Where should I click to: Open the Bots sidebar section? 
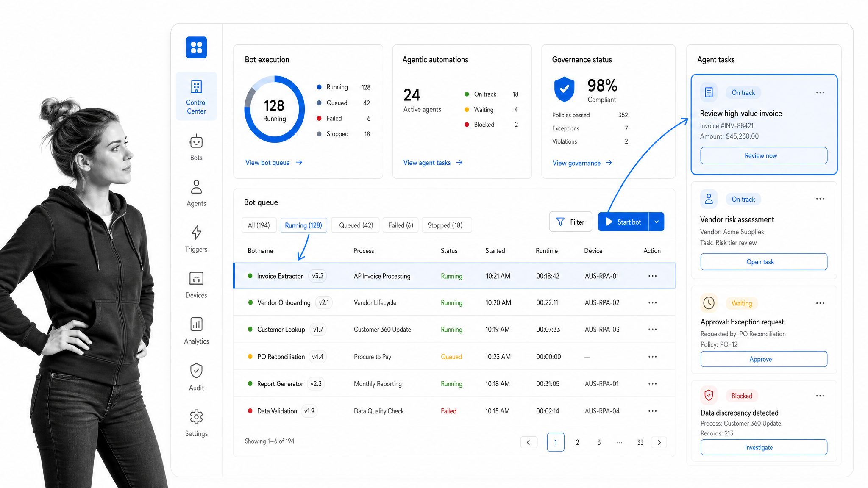[x=196, y=147]
